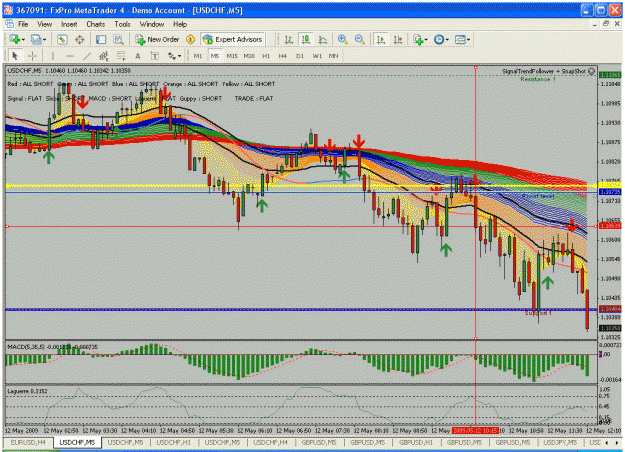The height and width of the screenshot is (452, 625).
Task: Open the Help menu
Action: tap(180, 24)
